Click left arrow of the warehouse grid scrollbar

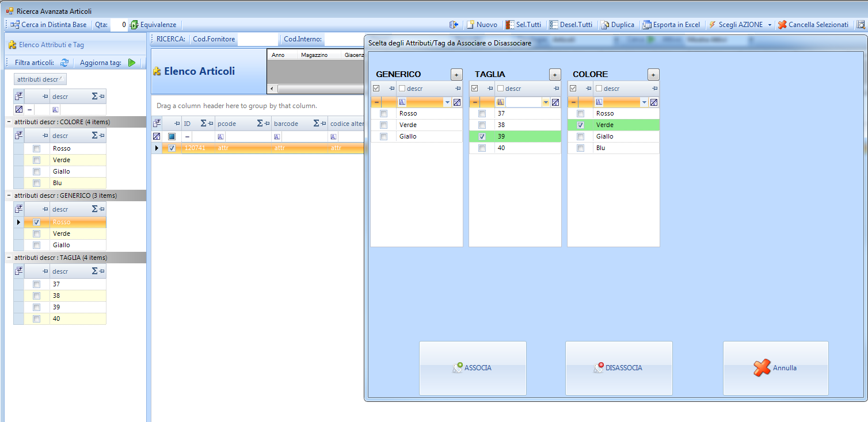pos(272,89)
